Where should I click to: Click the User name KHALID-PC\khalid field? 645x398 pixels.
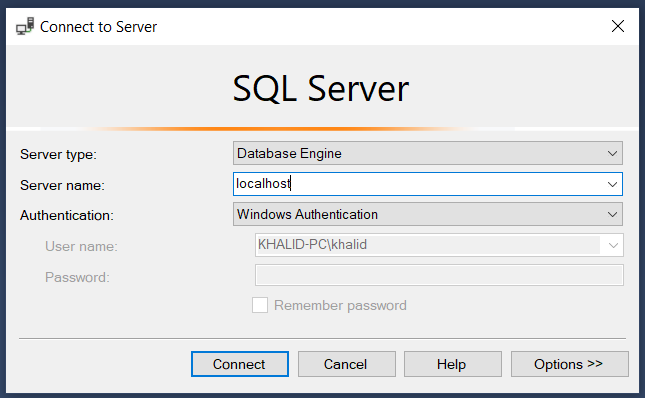pyautogui.click(x=428, y=245)
